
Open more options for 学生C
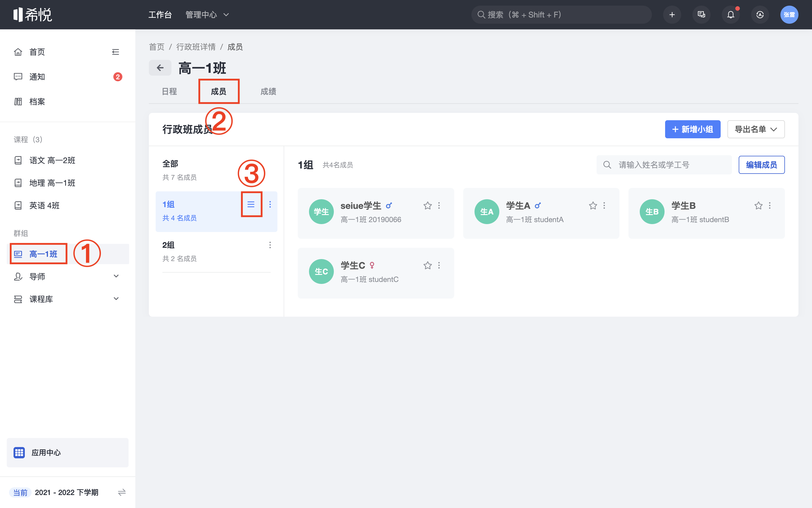439,265
